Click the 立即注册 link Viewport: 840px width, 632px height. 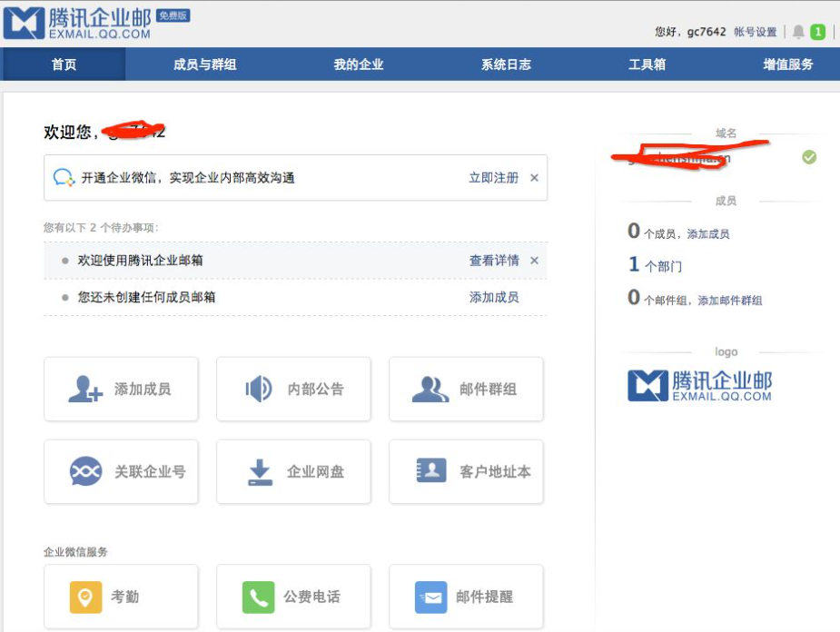[x=493, y=178]
